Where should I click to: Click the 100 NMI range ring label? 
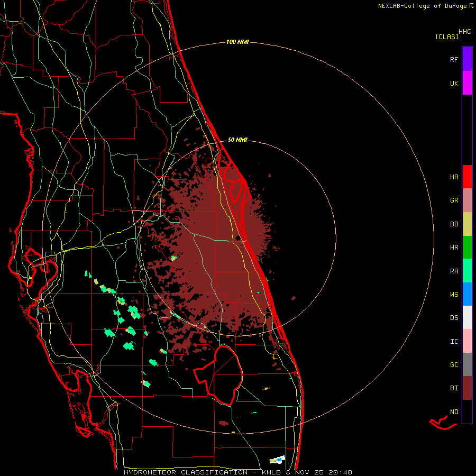pyautogui.click(x=237, y=42)
